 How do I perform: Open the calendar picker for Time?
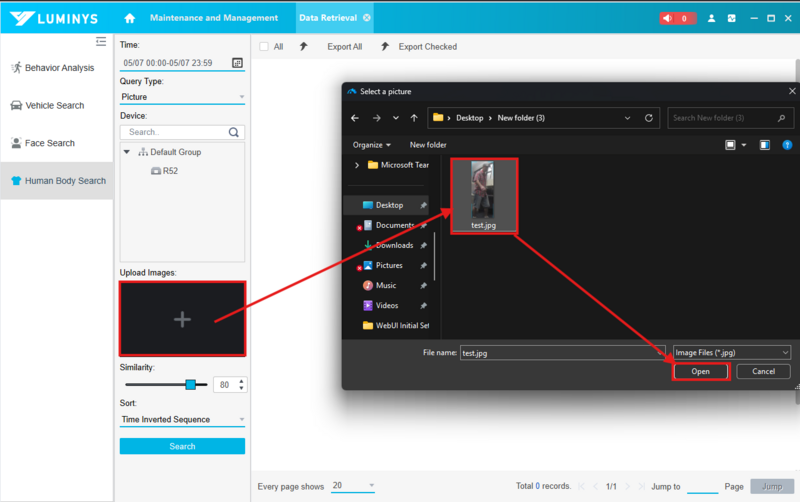tap(237, 63)
